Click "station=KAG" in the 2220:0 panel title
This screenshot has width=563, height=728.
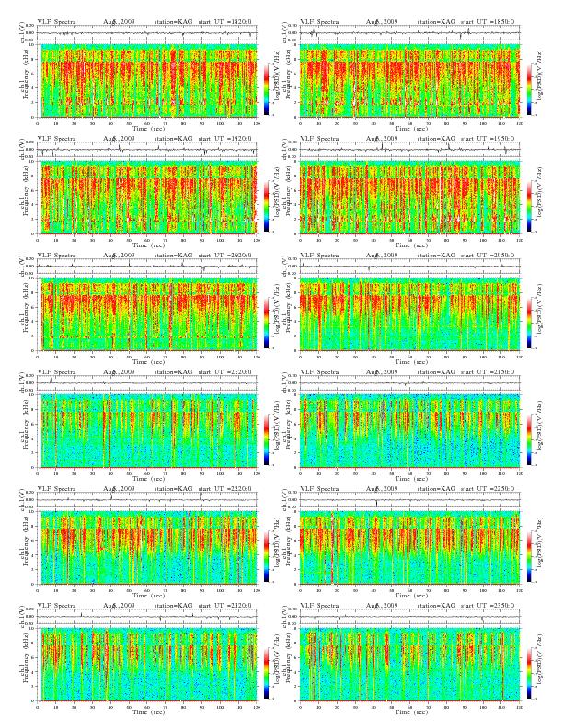(173, 489)
